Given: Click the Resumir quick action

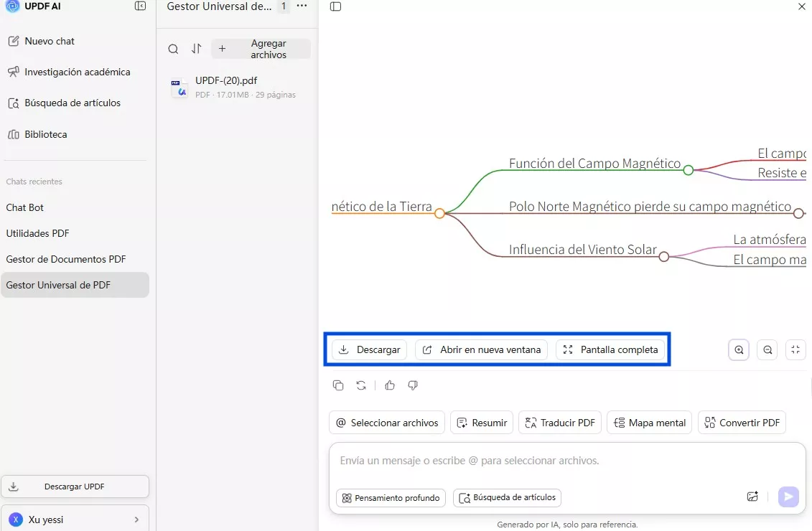Looking at the screenshot, I should pos(482,423).
